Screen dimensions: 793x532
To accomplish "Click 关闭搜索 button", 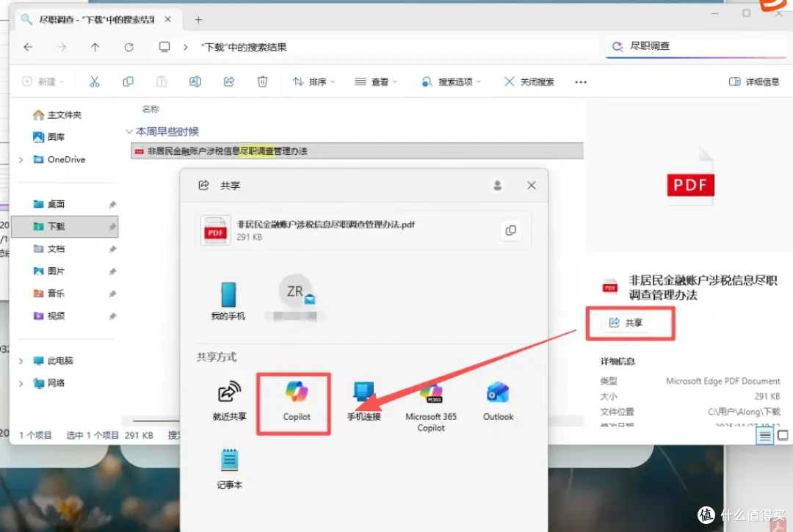I will [x=529, y=81].
